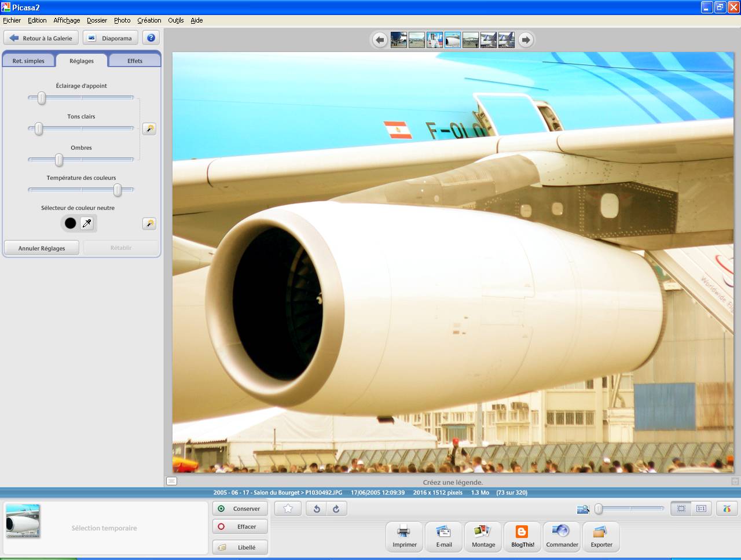741x560 pixels.
Task: Click the Éclairage d'appoint slider handle
Action: 42,98
